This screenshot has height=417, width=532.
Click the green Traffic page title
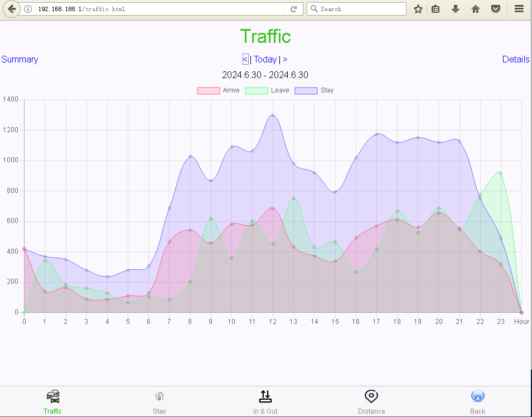click(x=265, y=36)
